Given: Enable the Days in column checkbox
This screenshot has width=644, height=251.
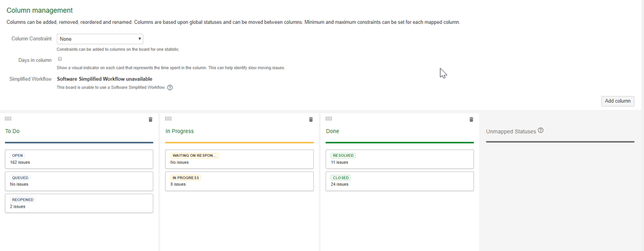Looking at the screenshot, I should pyautogui.click(x=59, y=59).
